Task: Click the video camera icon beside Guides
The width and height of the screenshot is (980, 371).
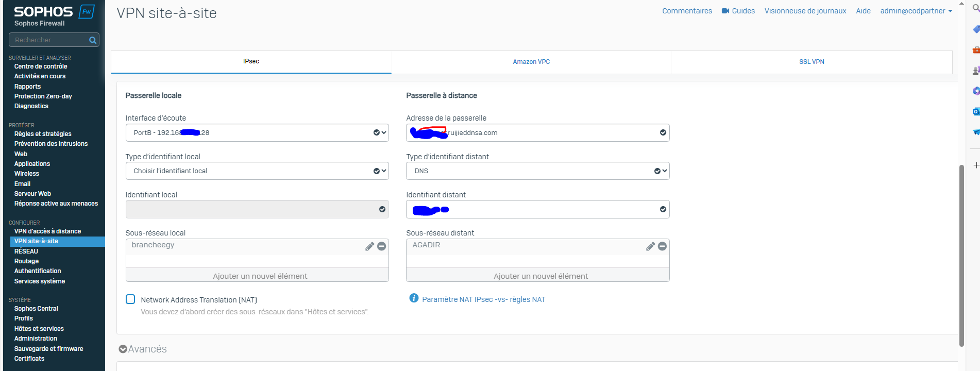Action: pyautogui.click(x=725, y=11)
